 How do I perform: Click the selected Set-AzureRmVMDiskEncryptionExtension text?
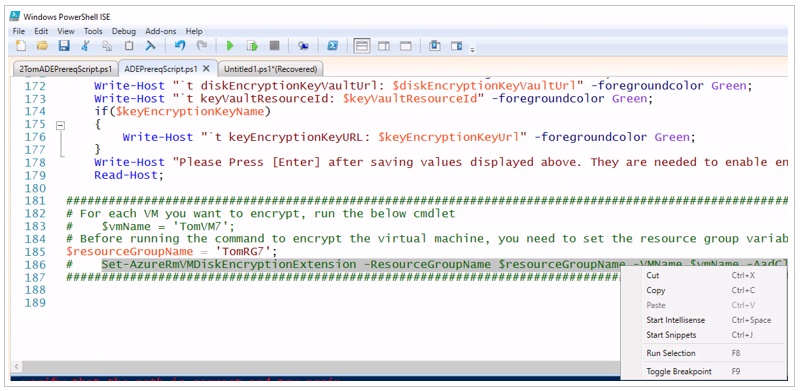point(229,264)
